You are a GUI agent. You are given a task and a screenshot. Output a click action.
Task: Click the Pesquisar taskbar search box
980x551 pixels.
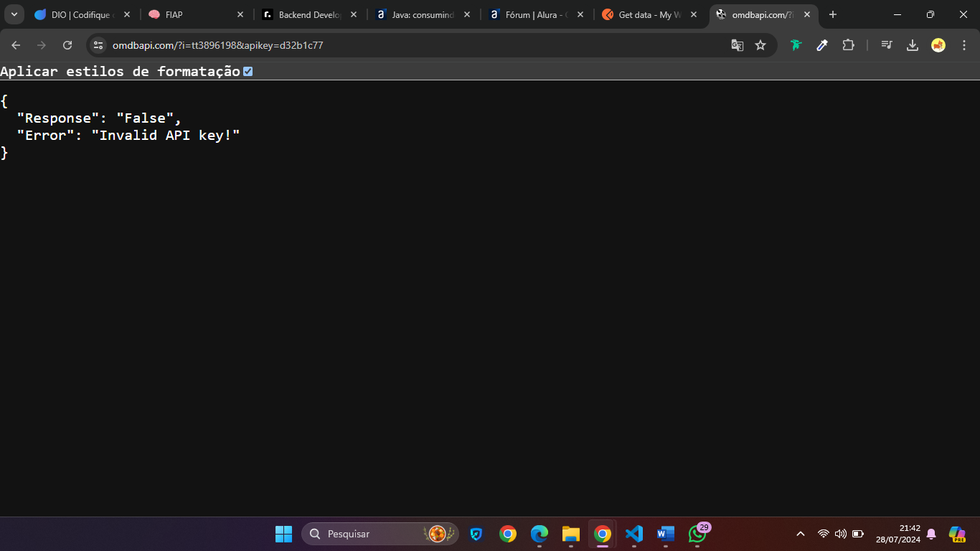coord(380,534)
